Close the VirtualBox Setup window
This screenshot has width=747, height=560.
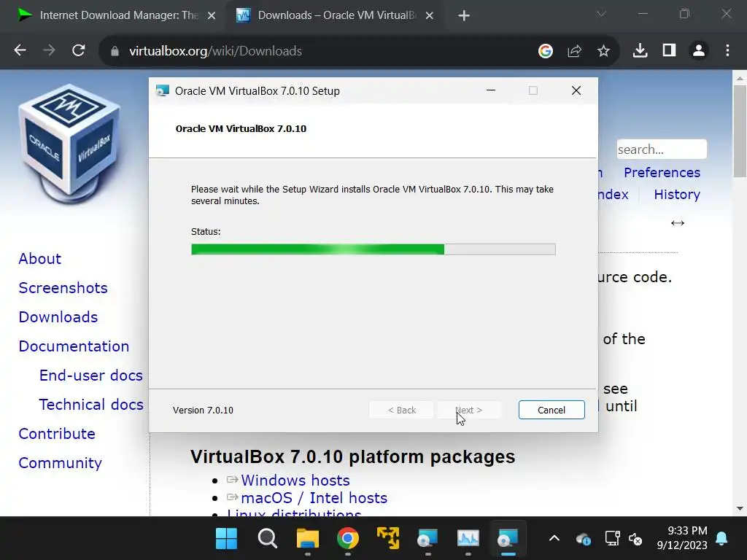pos(576,90)
